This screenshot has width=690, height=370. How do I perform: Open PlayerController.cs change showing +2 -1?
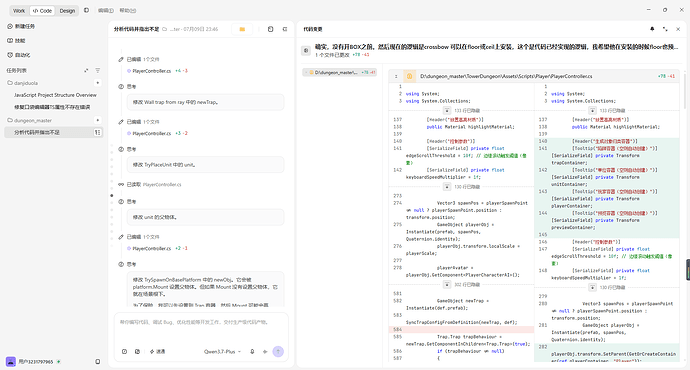[x=157, y=249]
